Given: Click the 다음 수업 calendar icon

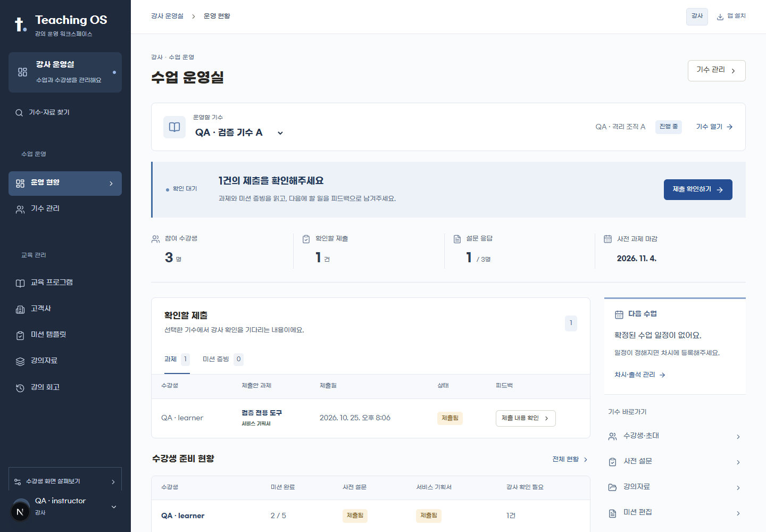Looking at the screenshot, I should click(619, 314).
